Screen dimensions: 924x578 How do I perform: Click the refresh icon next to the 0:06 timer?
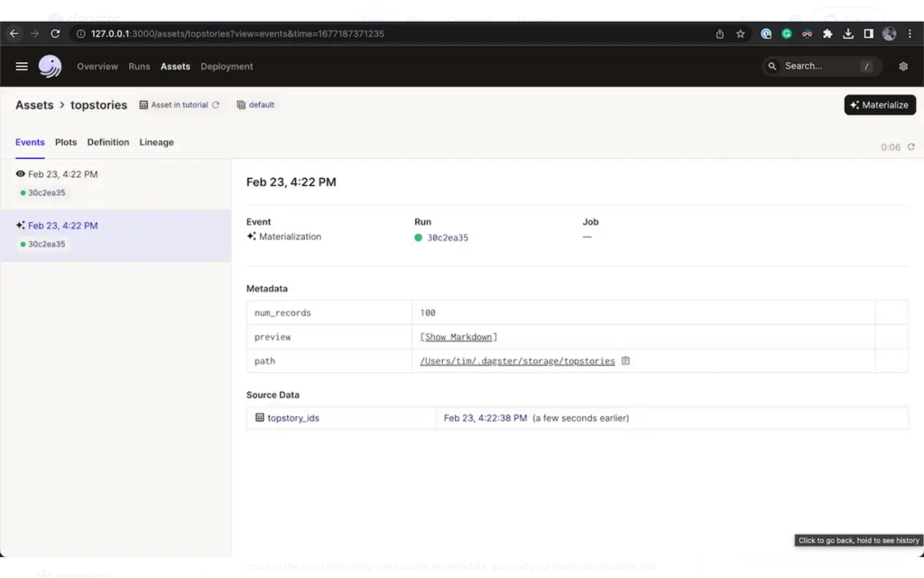point(911,147)
